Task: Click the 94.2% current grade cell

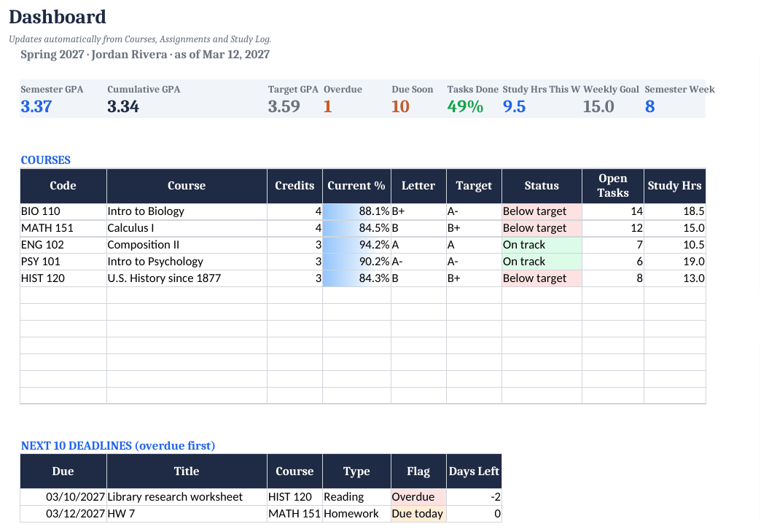Action: pos(356,245)
